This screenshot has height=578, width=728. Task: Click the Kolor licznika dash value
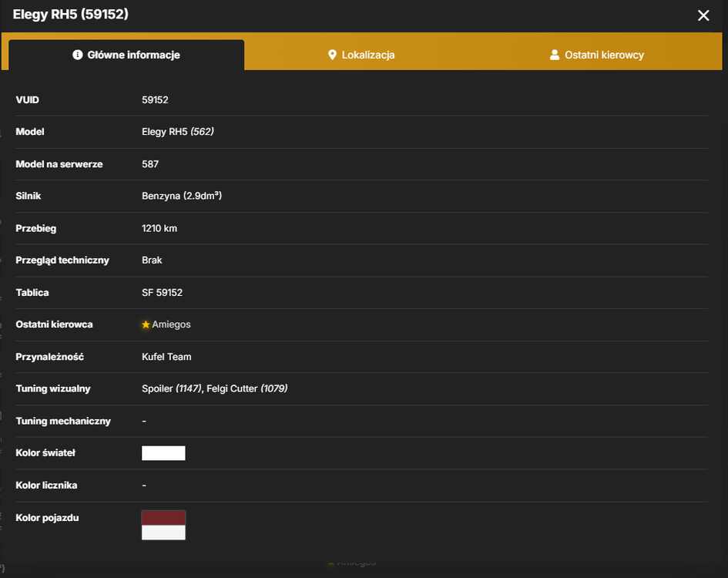(x=144, y=485)
